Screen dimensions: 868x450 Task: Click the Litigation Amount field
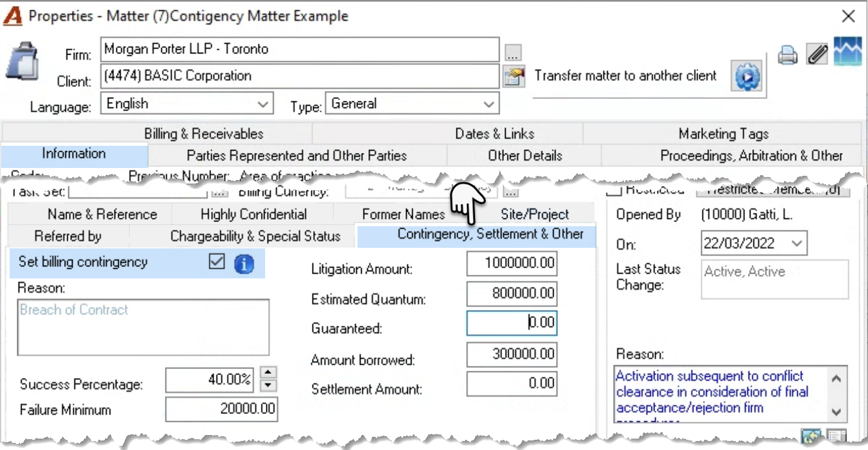[512, 263]
